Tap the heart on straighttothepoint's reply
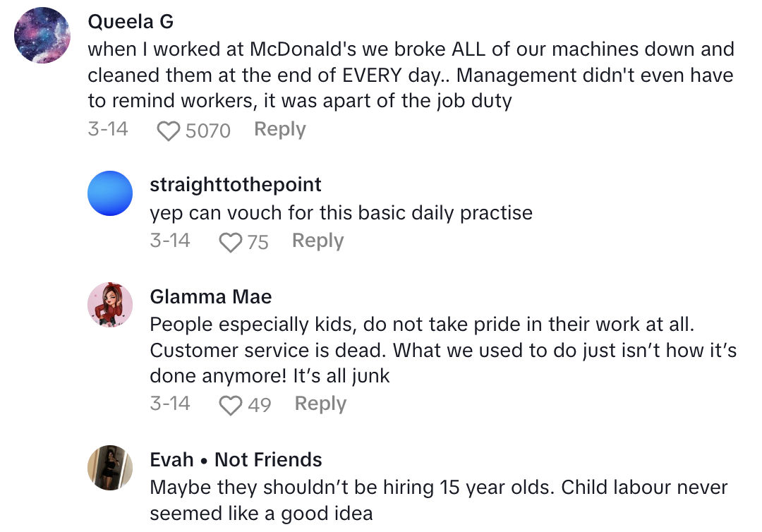This screenshot has height=532, width=762. click(x=230, y=243)
